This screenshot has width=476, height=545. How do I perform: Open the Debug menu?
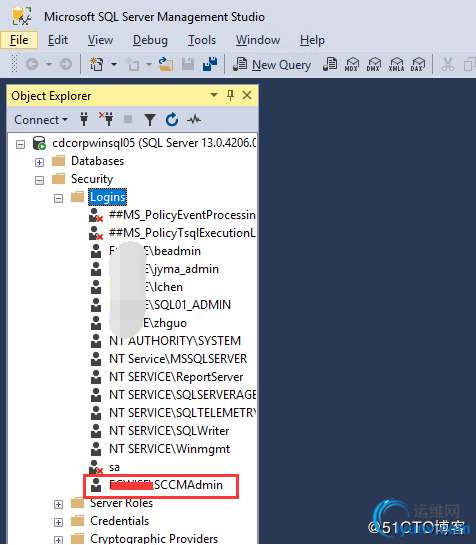pos(150,40)
